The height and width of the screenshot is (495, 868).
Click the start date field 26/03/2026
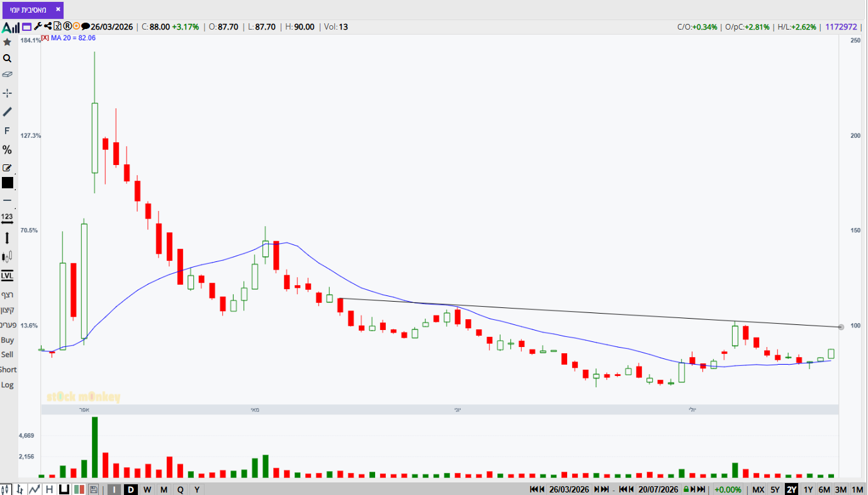[570, 489]
